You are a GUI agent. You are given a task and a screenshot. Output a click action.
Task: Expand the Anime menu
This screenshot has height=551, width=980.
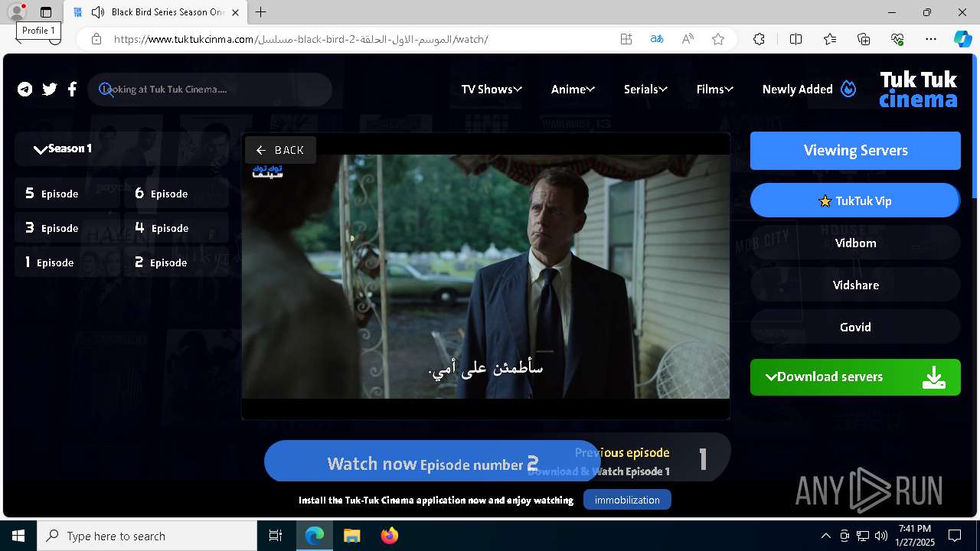tap(573, 90)
